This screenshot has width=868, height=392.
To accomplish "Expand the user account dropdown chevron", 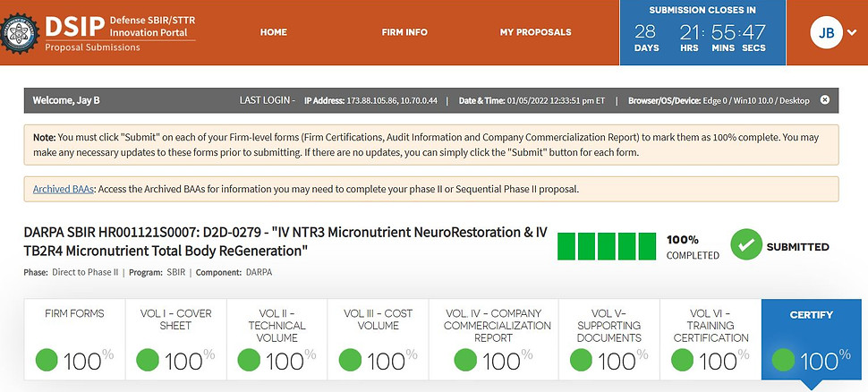I will coord(851,32).
